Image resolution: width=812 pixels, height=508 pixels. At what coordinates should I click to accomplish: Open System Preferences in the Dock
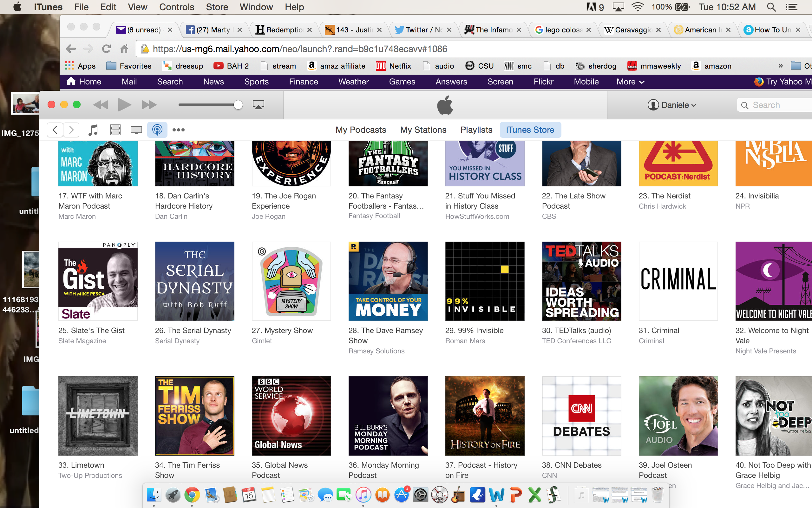coord(420,495)
